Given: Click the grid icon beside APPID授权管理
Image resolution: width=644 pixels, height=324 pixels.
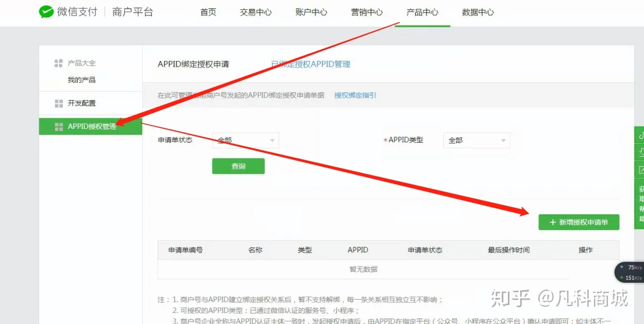Looking at the screenshot, I should 58,126.
